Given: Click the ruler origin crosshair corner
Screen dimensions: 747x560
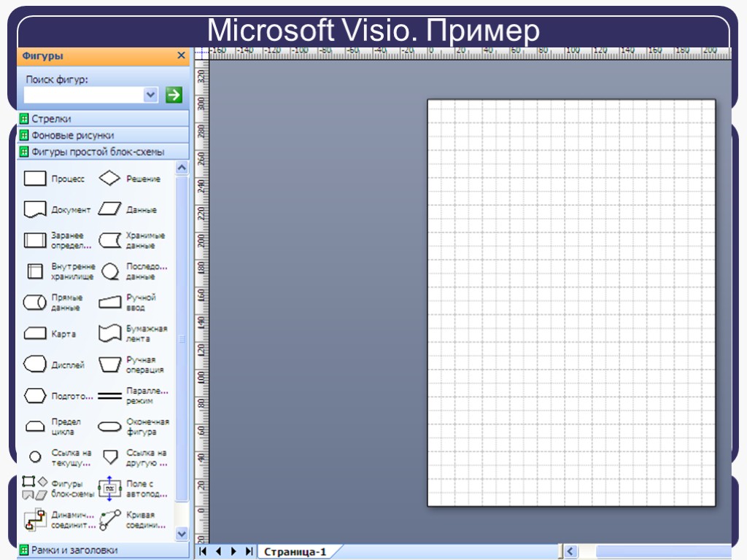Looking at the screenshot, I should coord(201,52).
